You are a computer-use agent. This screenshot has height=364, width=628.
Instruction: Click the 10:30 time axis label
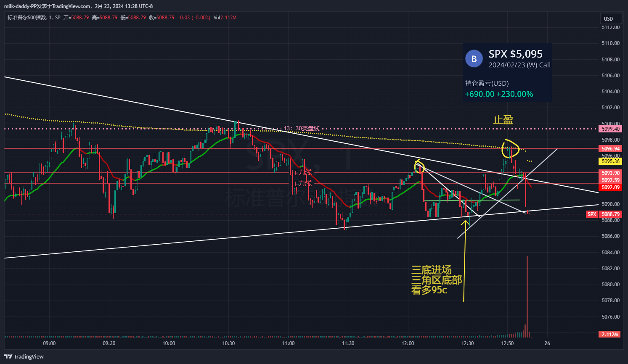[228, 343]
